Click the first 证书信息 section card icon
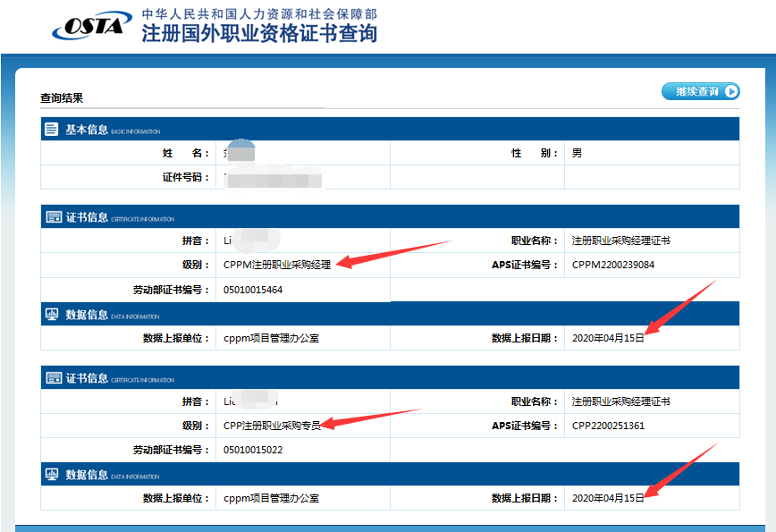This screenshot has width=776, height=532. [52, 217]
